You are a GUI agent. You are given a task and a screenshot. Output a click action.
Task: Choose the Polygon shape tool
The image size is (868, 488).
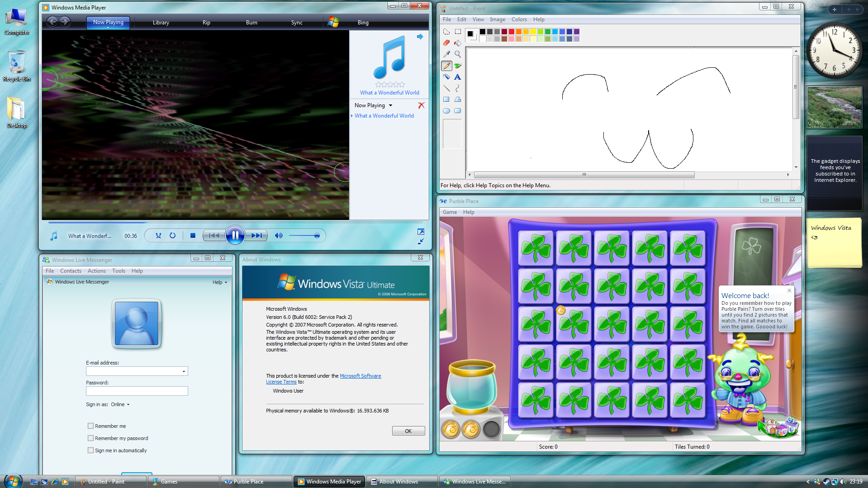click(458, 99)
